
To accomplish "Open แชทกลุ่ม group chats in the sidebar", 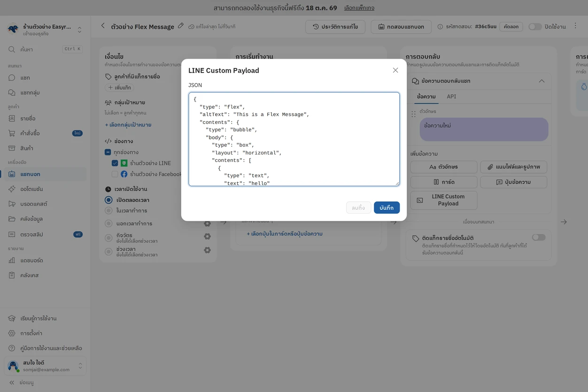I will point(45,92).
